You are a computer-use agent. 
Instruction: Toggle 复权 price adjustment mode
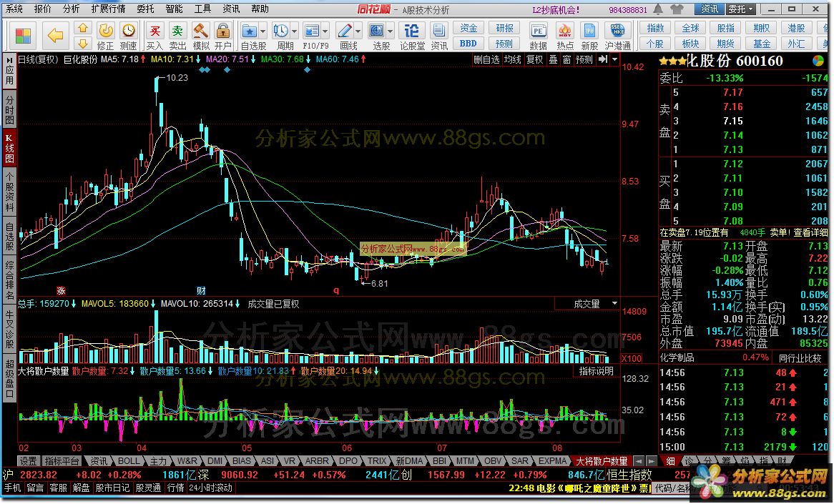(x=534, y=59)
